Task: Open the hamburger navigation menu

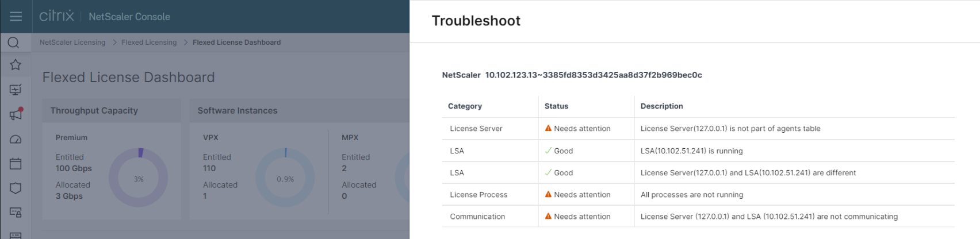Action: pyautogui.click(x=16, y=16)
